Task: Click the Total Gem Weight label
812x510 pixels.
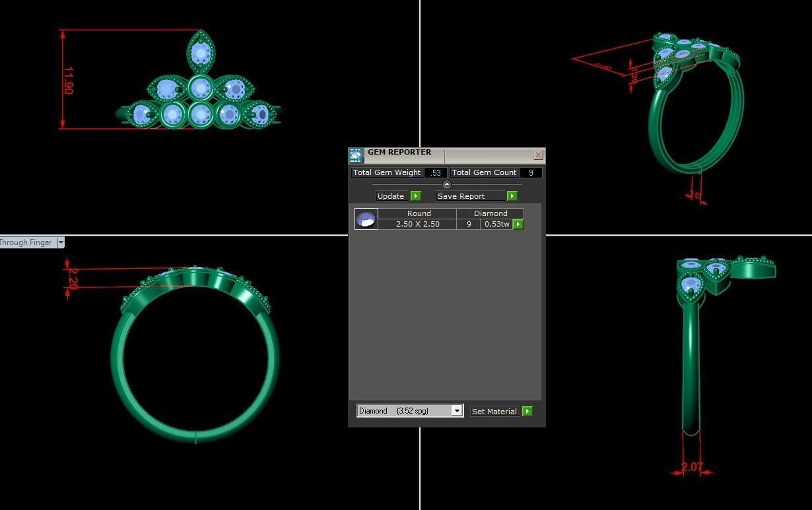Action: tap(387, 172)
